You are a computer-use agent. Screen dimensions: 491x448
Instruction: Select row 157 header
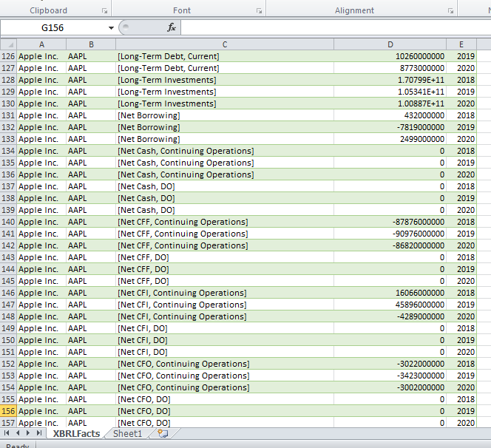click(8, 423)
